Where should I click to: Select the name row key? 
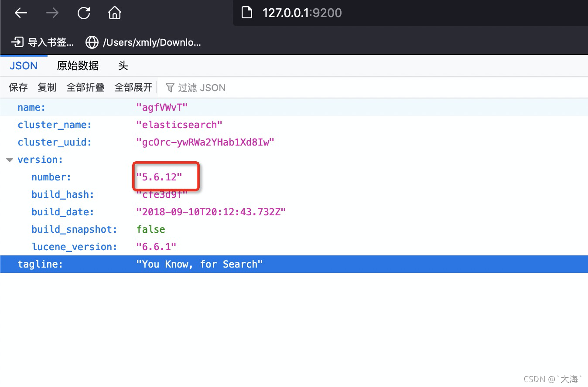coord(31,107)
